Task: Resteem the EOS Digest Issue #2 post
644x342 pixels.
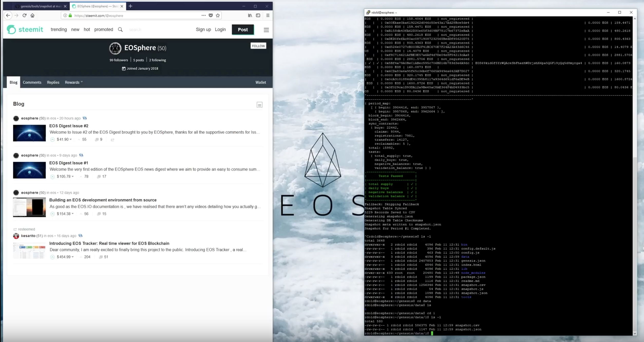Action: [112, 140]
